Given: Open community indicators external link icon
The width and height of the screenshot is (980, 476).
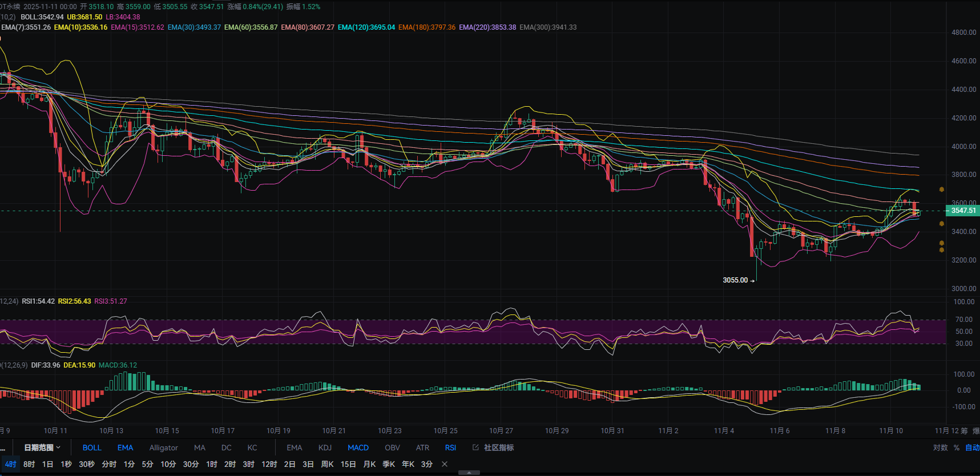Looking at the screenshot, I should (475, 447).
